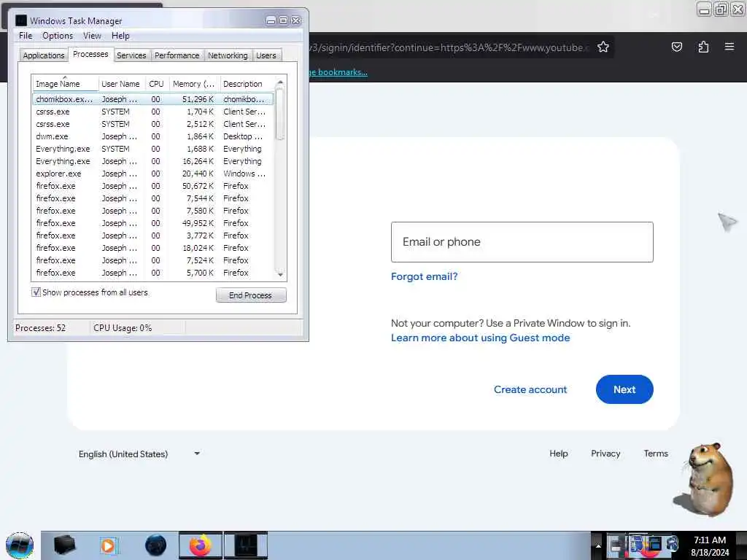This screenshot has height=560, width=747.
Task: Open the Windows Media Player taskbar icon
Action: pos(109,545)
